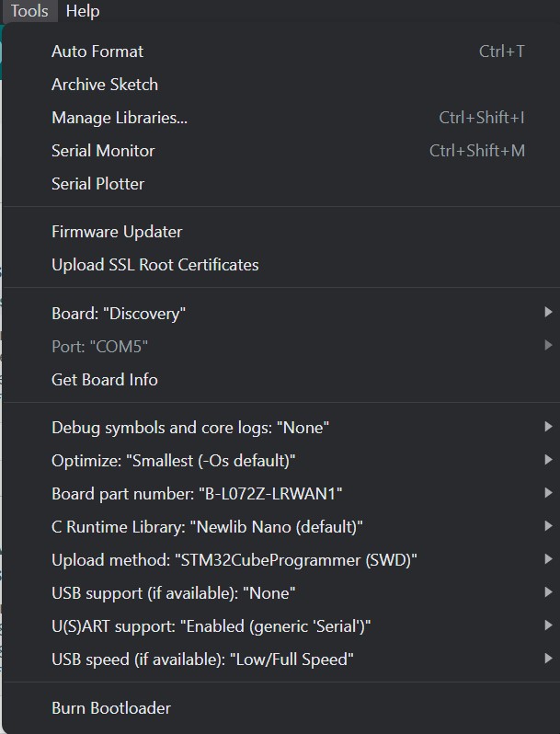This screenshot has height=734, width=560.
Task: Expand USB support (if available) submenu
Action: tap(173, 593)
